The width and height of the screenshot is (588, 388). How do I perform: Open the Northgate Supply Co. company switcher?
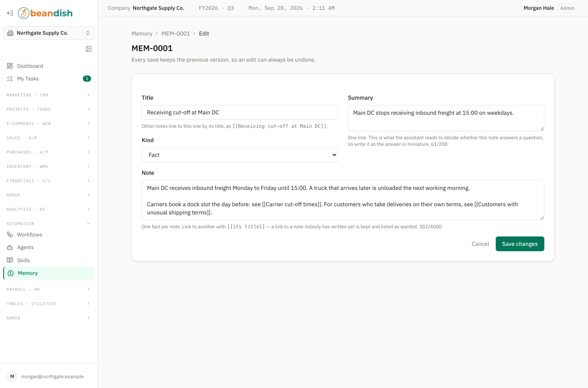[x=49, y=33]
